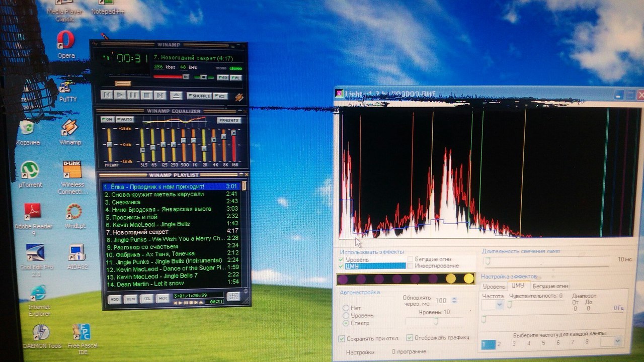644x362 pixels.
Task: Toggle equalizer AUTO button
Action: tap(125, 120)
